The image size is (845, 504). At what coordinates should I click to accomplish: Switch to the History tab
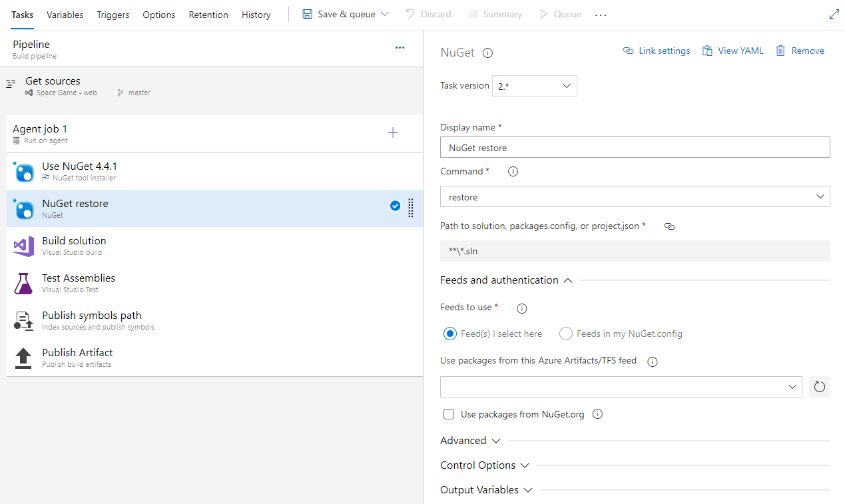tap(256, 15)
